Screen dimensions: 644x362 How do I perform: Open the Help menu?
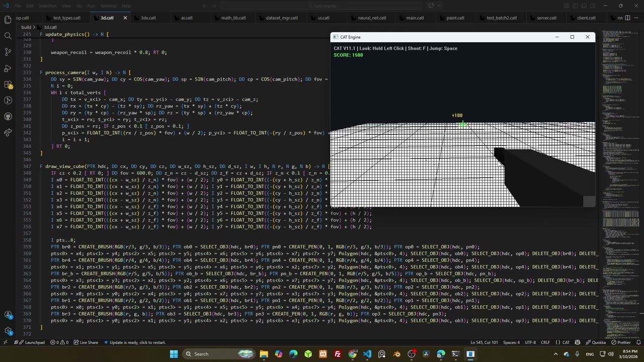(x=126, y=6)
